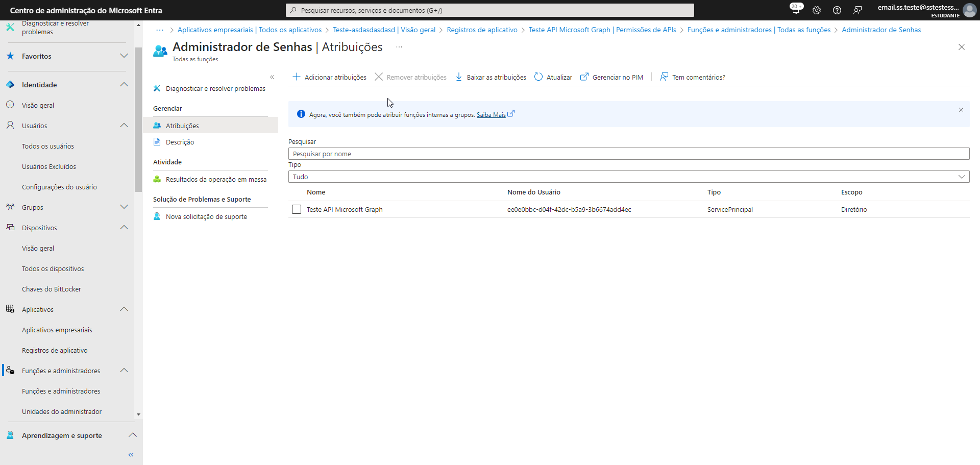The width and height of the screenshot is (980, 465).
Task: Click the Usuários person icon in sidebar
Action: [10, 125]
